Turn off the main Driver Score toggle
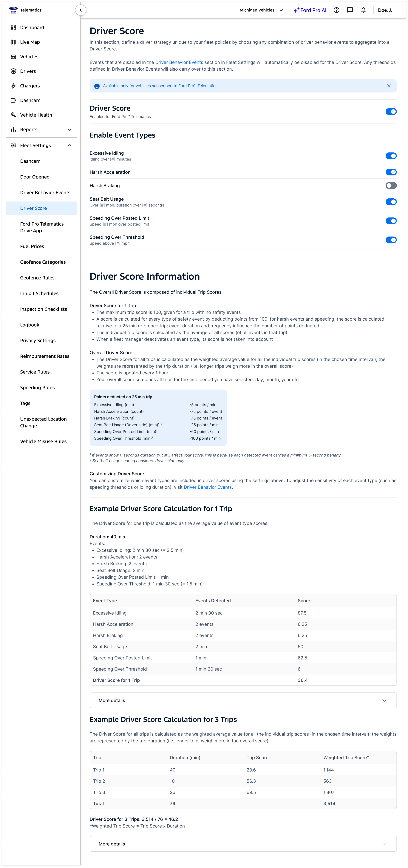Screen dimensions: 408x868 pos(391,112)
